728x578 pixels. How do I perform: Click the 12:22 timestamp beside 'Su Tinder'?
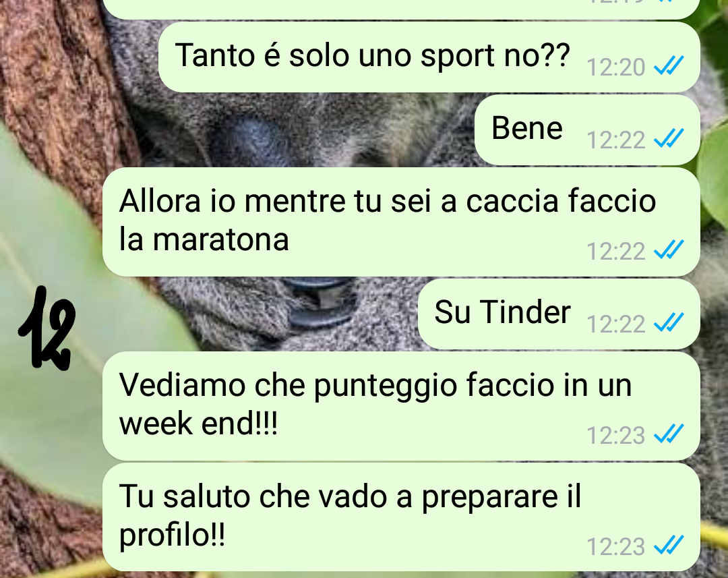[x=616, y=324]
